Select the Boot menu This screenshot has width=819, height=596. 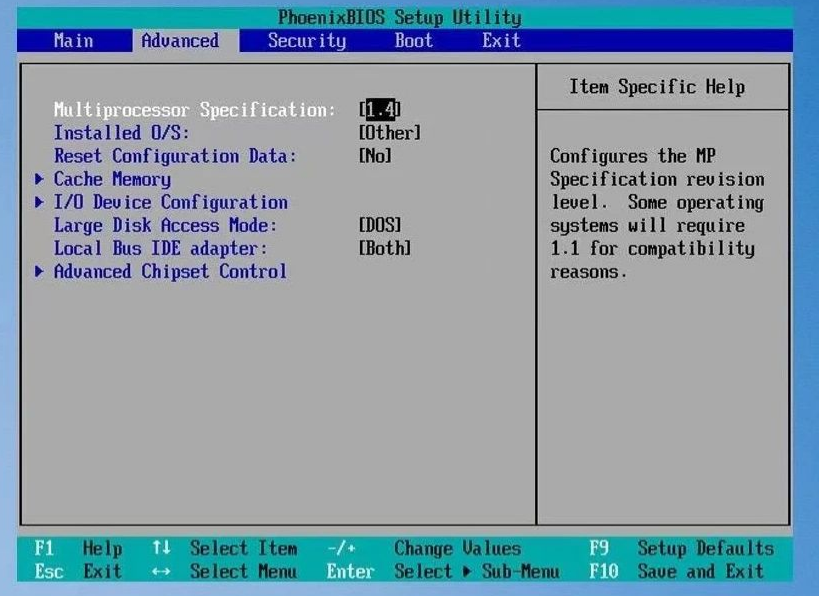point(413,41)
